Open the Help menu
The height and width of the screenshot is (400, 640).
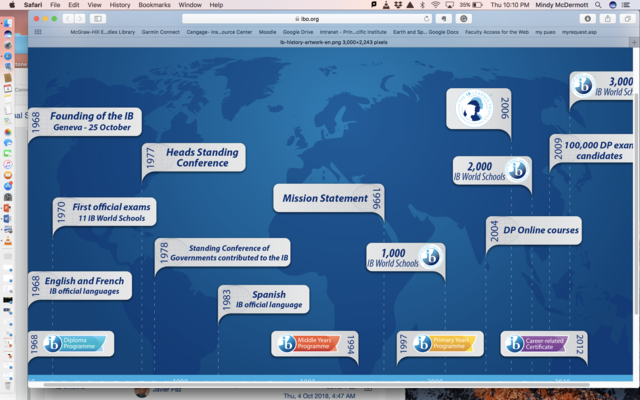[216, 5]
